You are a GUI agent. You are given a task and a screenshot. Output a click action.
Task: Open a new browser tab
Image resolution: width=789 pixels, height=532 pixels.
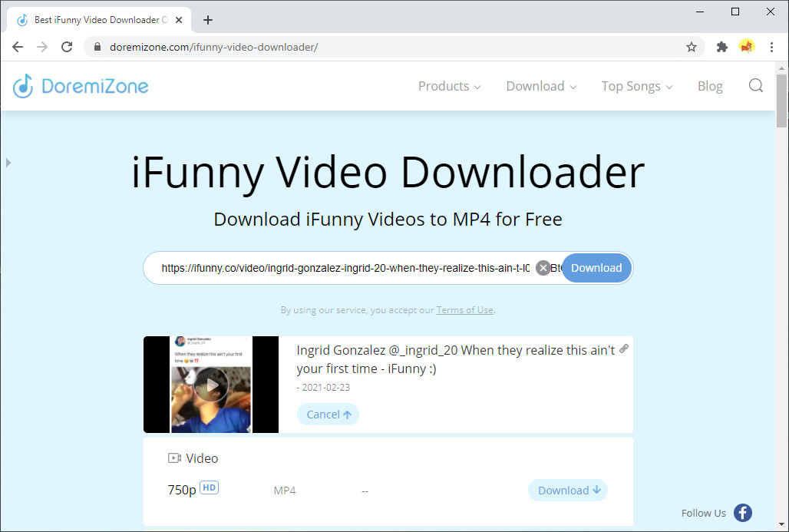208,20
